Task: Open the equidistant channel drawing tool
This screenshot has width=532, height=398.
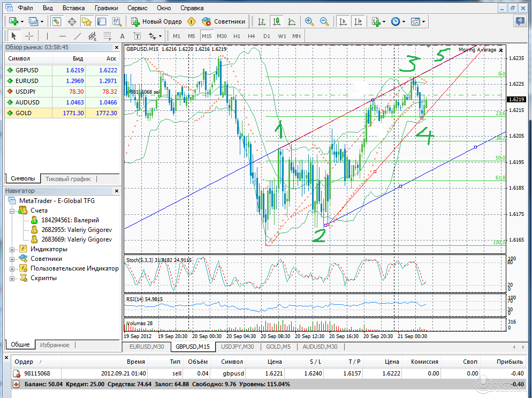Action: tap(93, 36)
